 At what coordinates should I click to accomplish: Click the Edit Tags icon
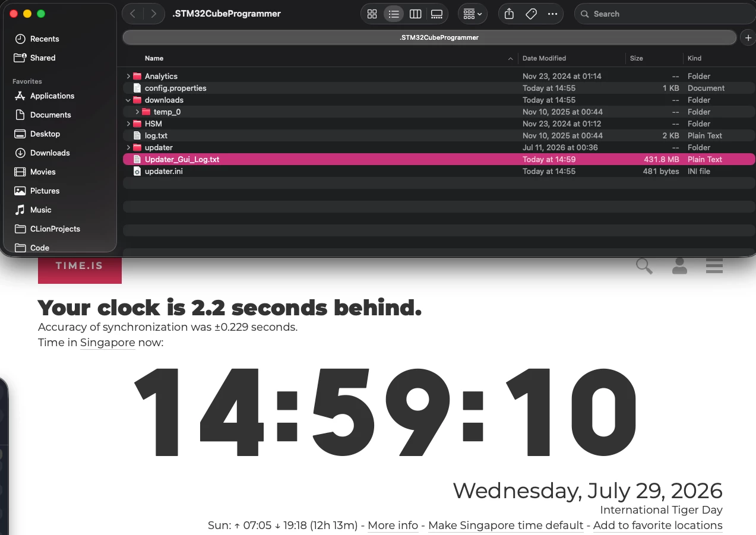(x=531, y=14)
